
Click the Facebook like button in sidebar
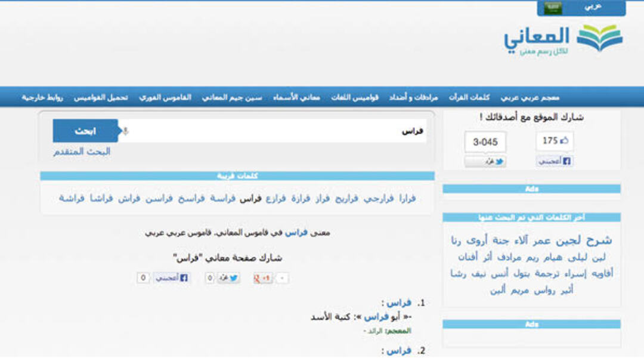pos(555,161)
